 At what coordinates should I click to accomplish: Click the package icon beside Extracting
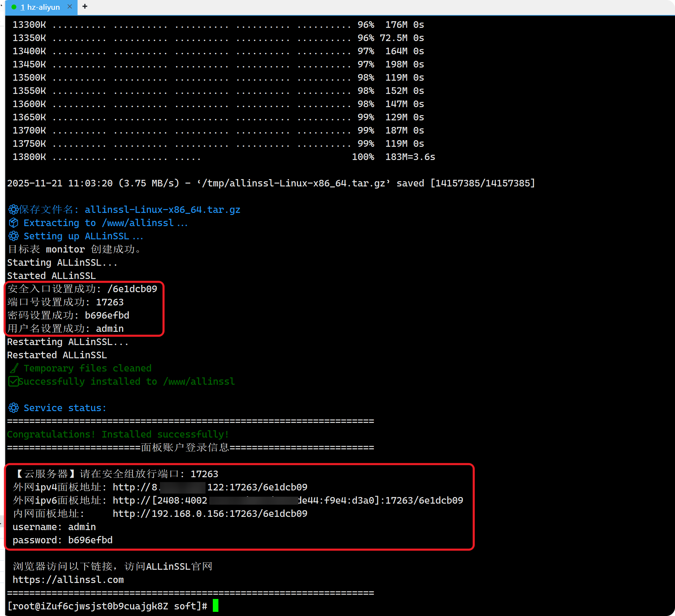[x=13, y=223]
